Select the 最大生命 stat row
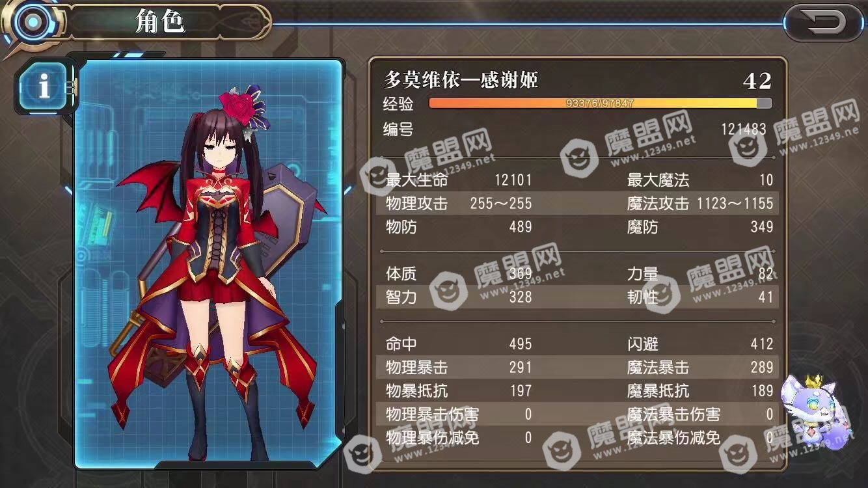This screenshot has height=488, width=868. (459, 180)
